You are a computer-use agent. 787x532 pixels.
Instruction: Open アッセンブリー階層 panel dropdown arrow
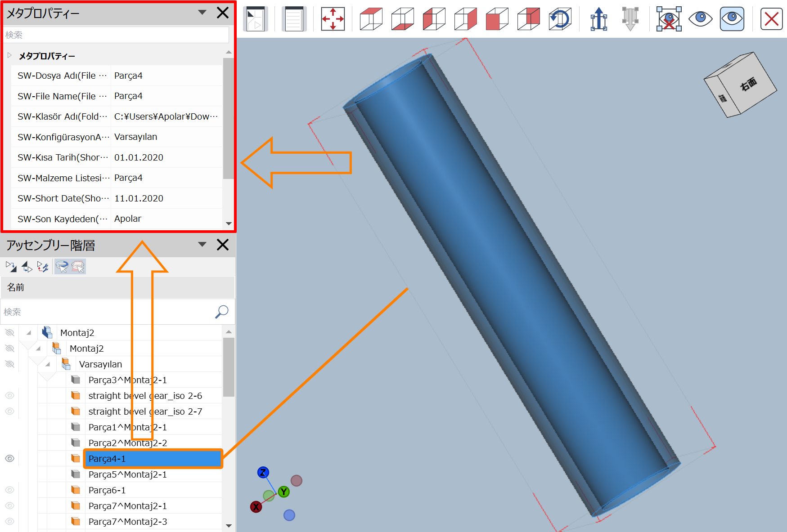tap(202, 244)
